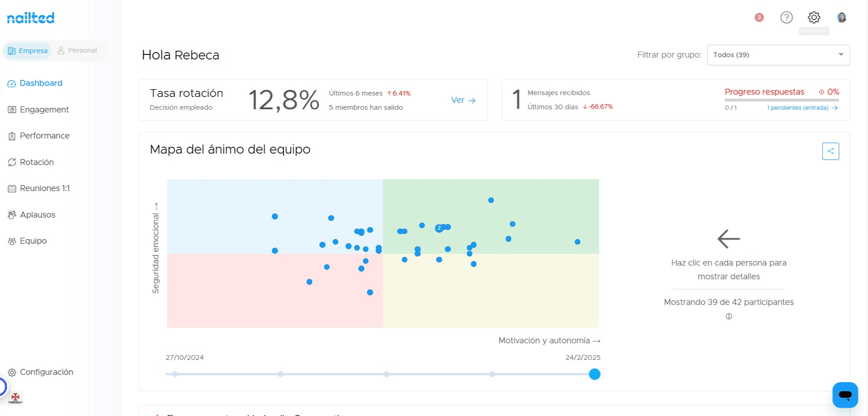
Task: Open the chat widget bubble
Action: tap(845, 395)
